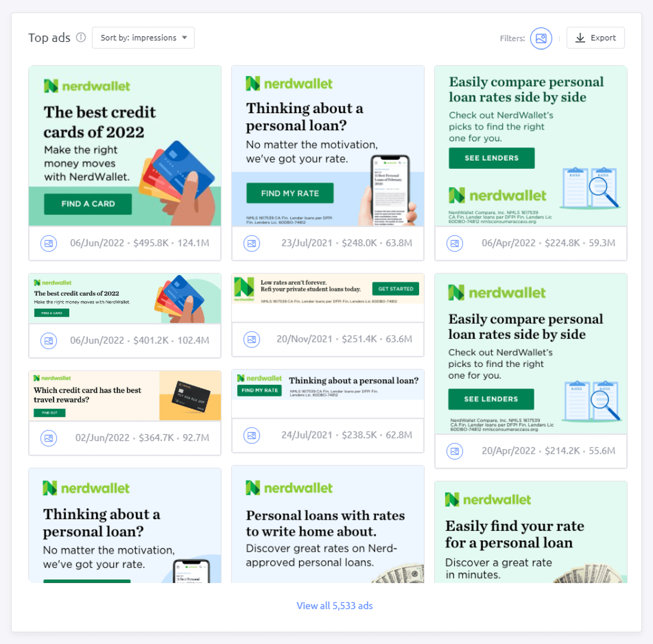653x644 pixels.
Task: Click image icon under 02/Jun/2022 $364.7K ad
Action: 49,438
